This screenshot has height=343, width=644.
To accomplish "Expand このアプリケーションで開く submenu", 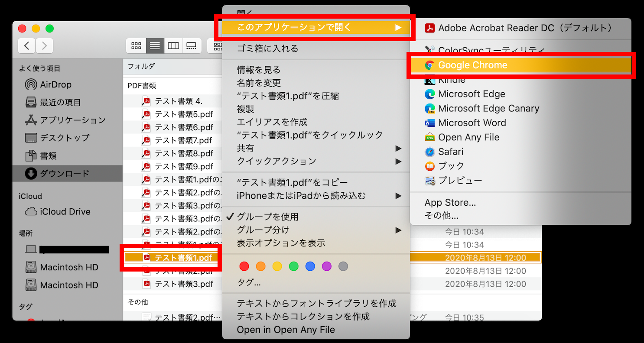I will coord(316,28).
